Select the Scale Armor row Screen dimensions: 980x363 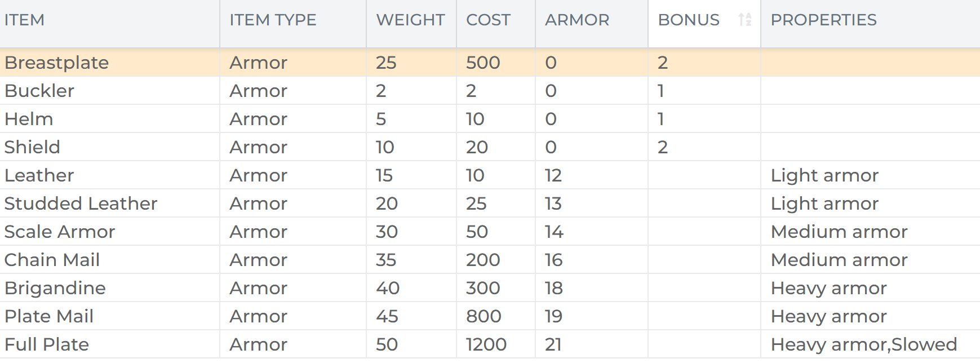(490, 231)
